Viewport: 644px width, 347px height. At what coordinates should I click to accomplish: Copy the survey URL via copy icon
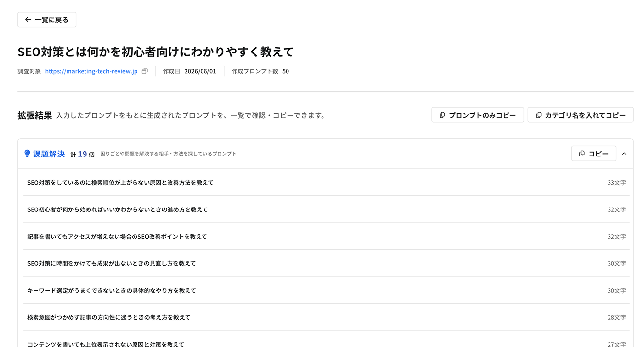[x=144, y=71]
